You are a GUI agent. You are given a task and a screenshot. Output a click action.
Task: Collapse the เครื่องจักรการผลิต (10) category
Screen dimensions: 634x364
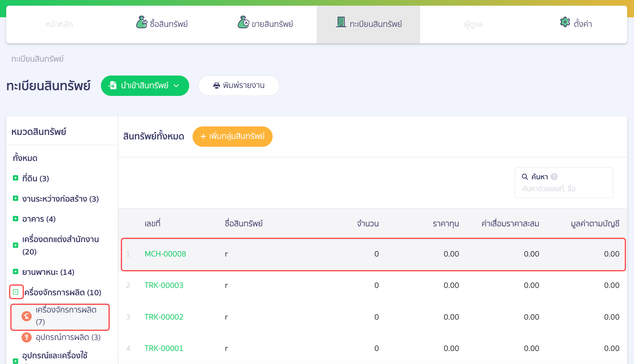tap(16, 292)
